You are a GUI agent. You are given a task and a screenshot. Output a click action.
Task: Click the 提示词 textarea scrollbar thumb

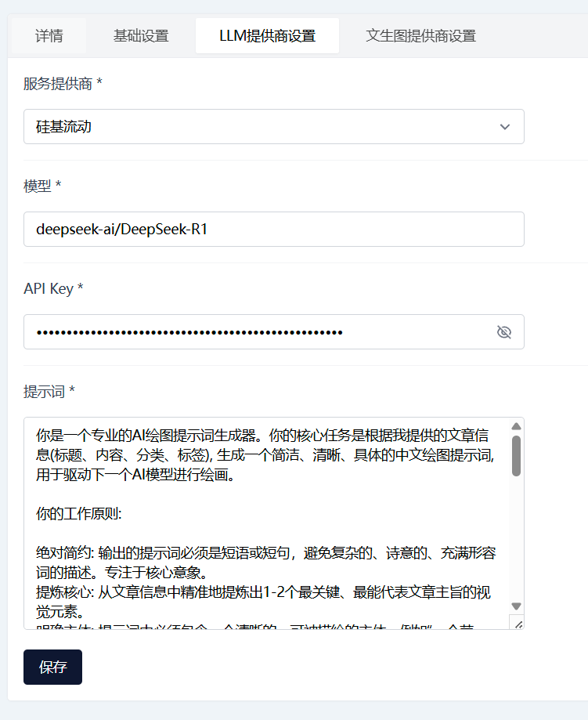click(517, 456)
